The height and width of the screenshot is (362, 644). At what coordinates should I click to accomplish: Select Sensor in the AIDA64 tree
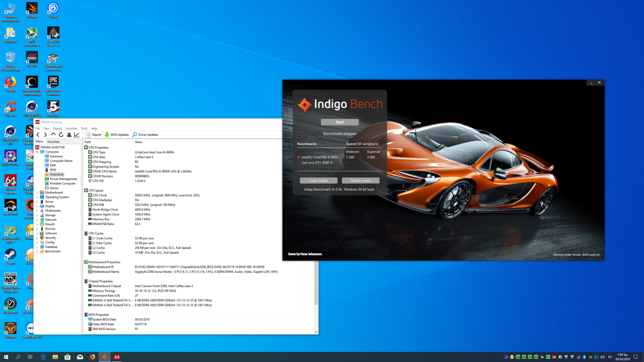tap(54, 188)
